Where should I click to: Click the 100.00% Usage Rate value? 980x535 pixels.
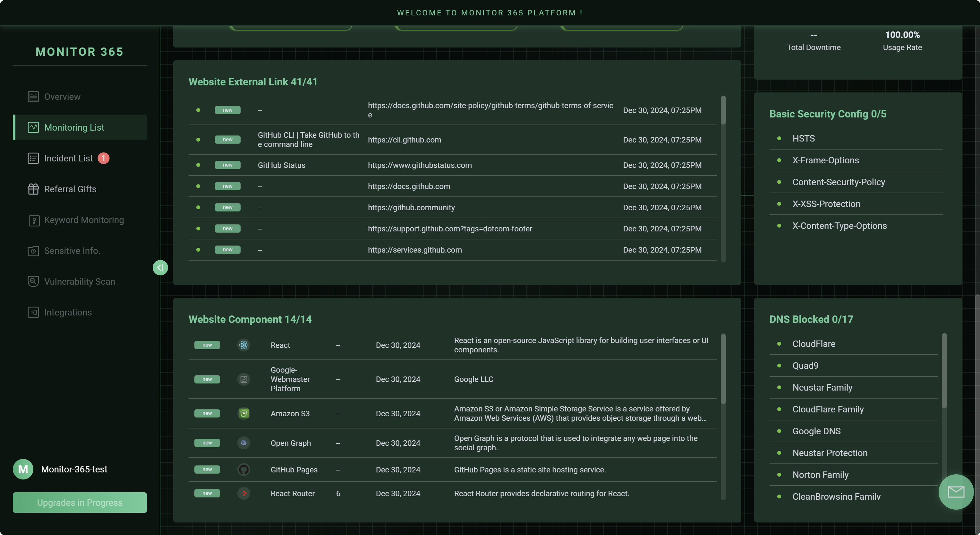(902, 35)
